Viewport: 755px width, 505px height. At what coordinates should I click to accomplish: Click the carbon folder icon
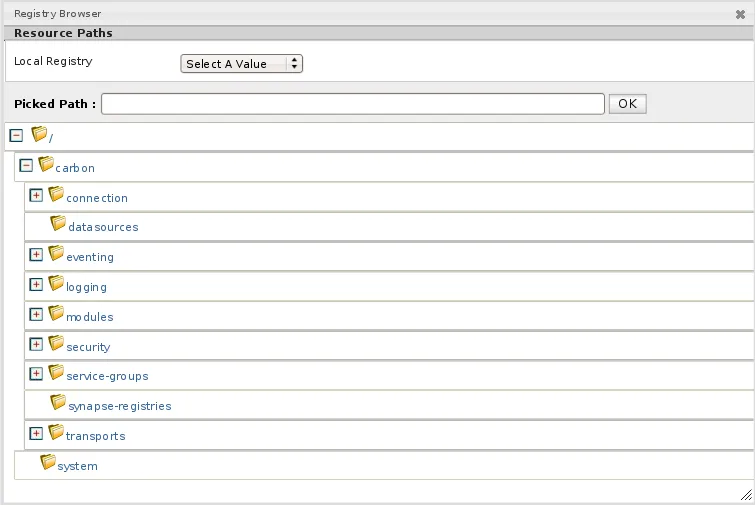(46, 164)
